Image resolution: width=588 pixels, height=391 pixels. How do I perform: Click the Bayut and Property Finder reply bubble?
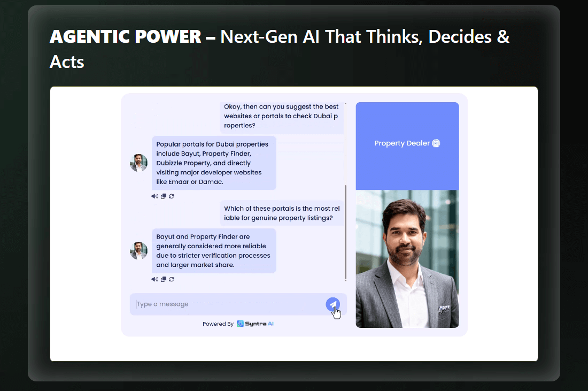coord(214,250)
